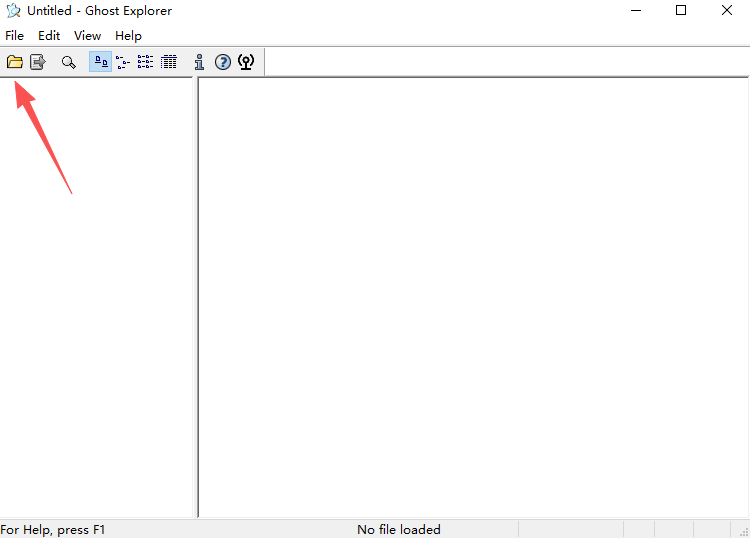Click inside the empty right file pane

474,296
